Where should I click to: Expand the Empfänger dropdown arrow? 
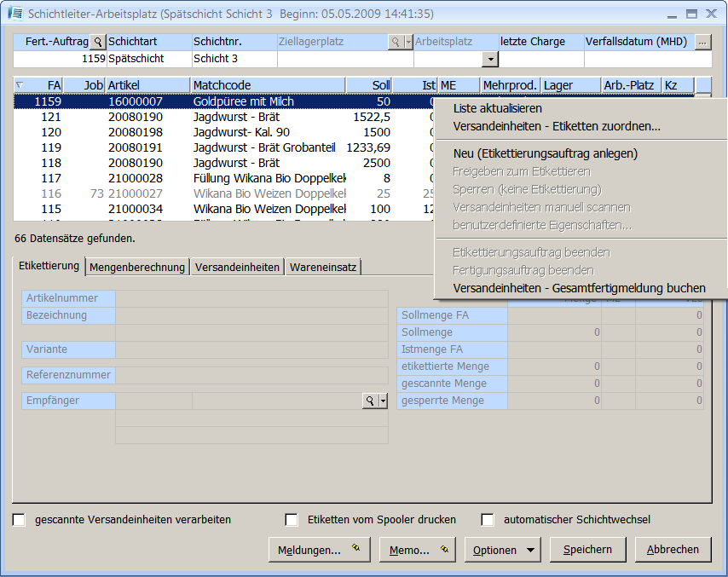click(384, 401)
